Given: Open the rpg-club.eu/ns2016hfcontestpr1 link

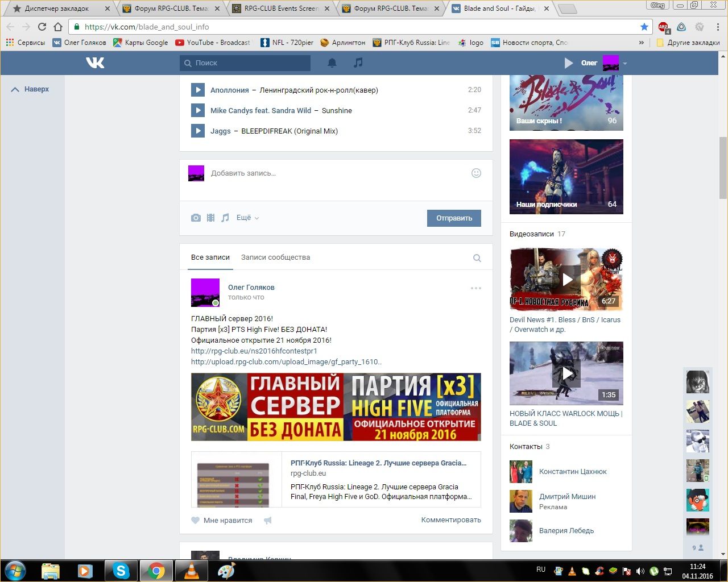Looking at the screenshot, I should click(x=254, y=351).
